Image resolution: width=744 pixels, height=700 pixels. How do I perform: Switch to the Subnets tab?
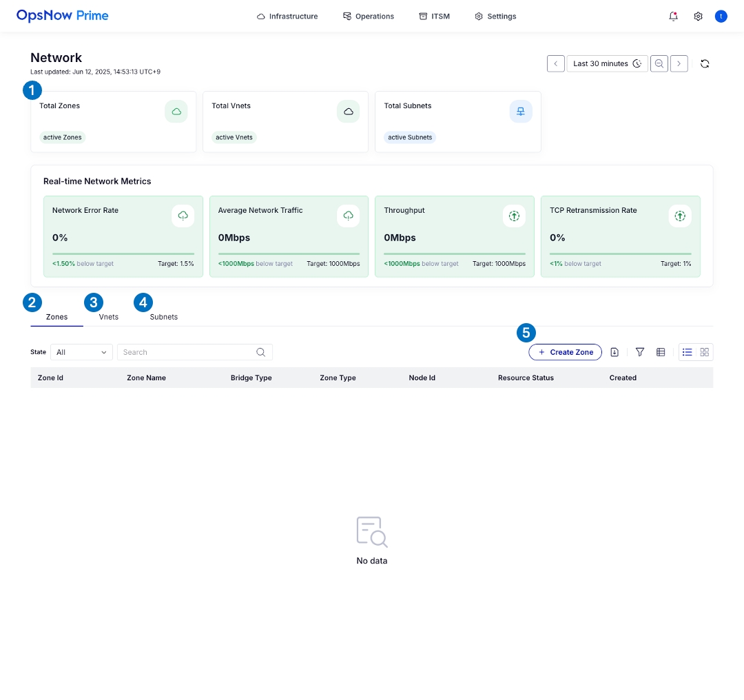[163, 317]
